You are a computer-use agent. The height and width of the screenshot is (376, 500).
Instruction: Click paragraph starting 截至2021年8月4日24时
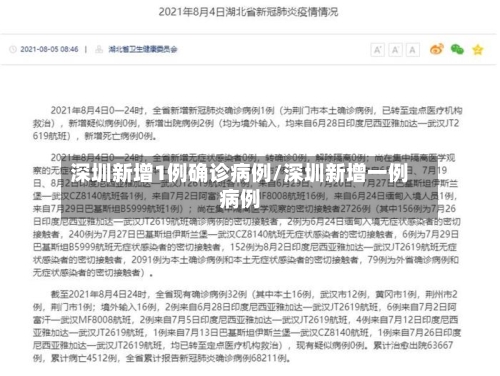247,326
